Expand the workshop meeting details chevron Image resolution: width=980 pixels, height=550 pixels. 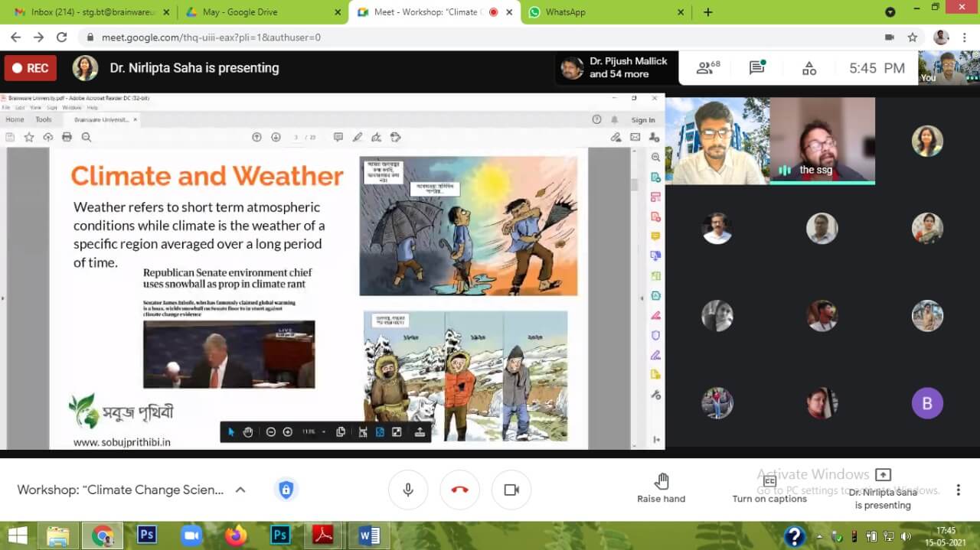pyautogui.click(x=240, y=490)
